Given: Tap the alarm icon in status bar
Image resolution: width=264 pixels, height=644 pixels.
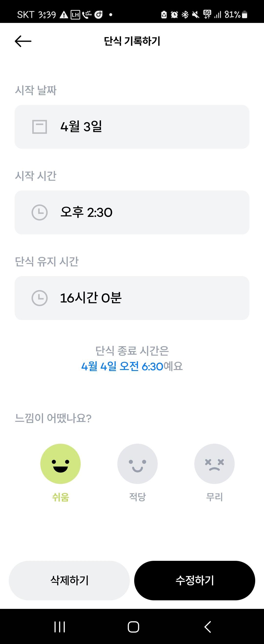Looking at the screenshot, I should point(174,15).
